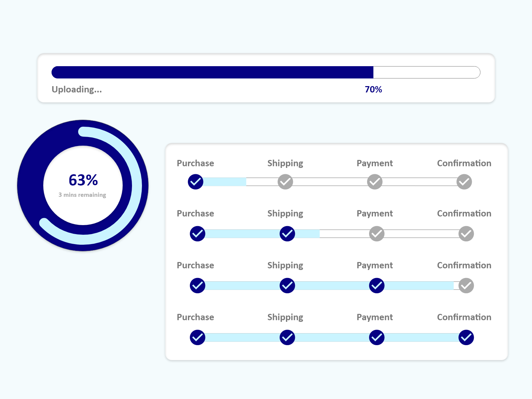Click the Confirmation label in the bottom row

pyautogui.click(x=464, y=317)
